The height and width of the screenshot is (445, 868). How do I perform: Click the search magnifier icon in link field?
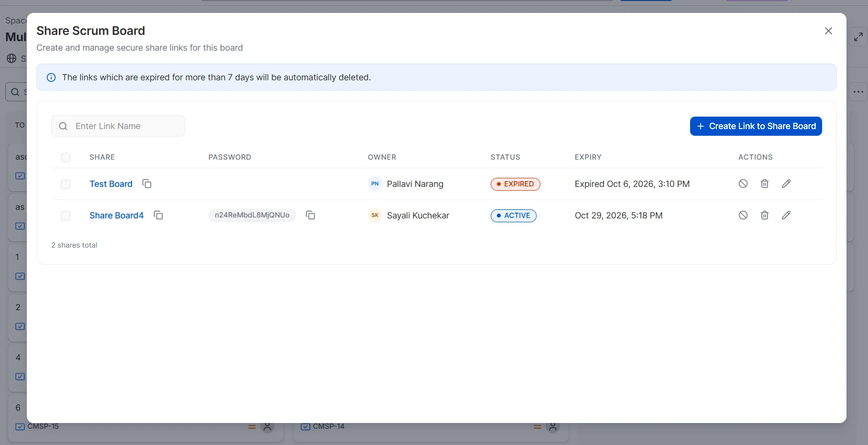pos(63,126)
